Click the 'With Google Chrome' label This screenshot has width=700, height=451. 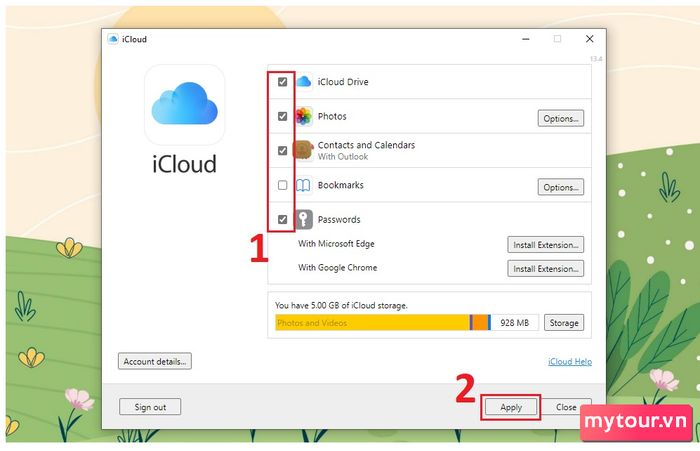pyautogui.click(x=338, y=267)
